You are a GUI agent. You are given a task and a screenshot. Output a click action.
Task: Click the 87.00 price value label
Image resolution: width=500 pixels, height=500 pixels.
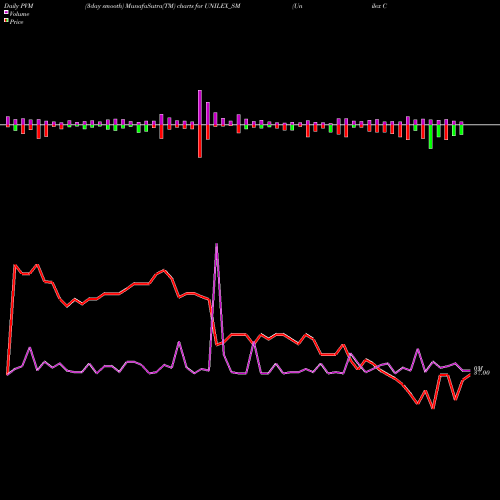(482, 373)
